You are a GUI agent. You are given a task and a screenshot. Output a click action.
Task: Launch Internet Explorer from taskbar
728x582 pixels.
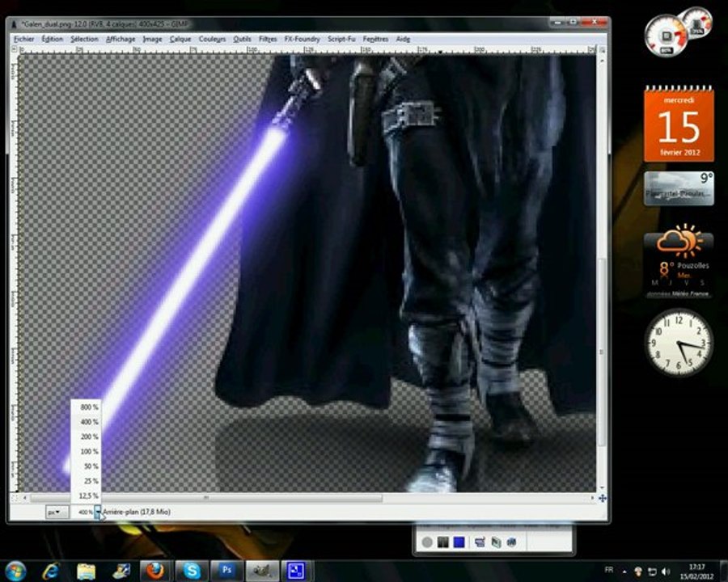(51, 571)
